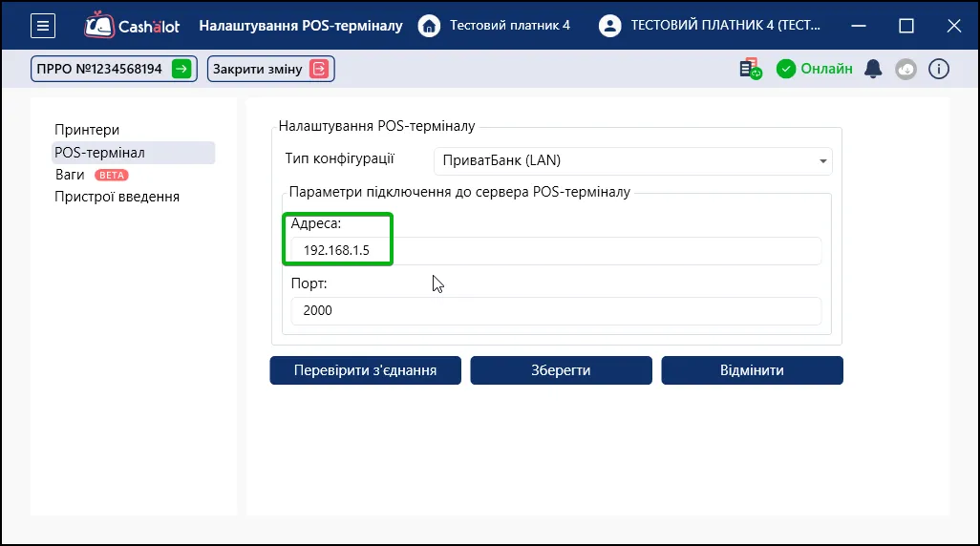Screen dimensions: 980x546
Task: Minimize the Cashalot window
Action: tap(859, 26)
